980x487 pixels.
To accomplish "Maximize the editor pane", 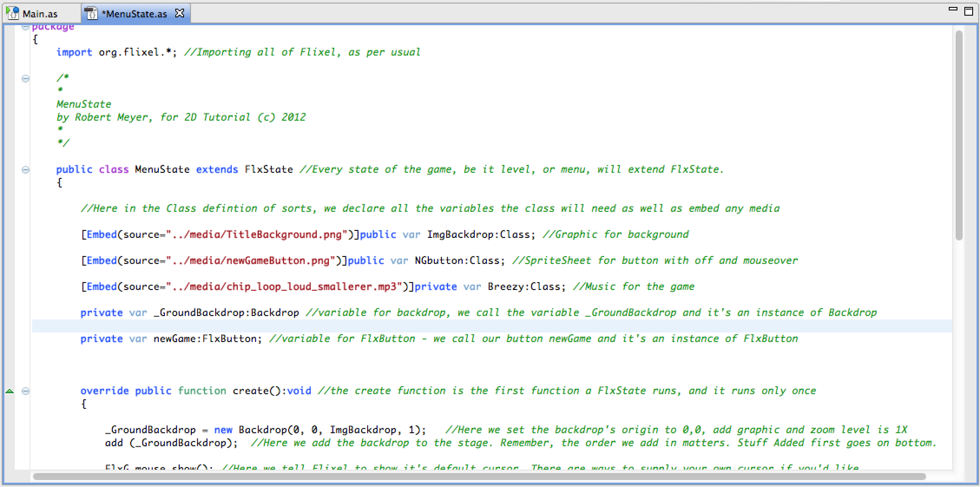I will coord(968,11).
